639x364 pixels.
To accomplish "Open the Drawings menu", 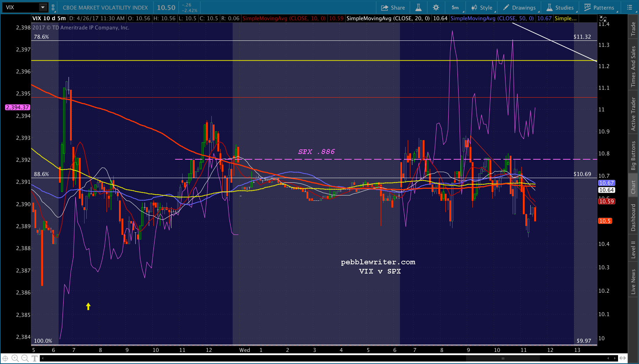I will coord(519,7).
